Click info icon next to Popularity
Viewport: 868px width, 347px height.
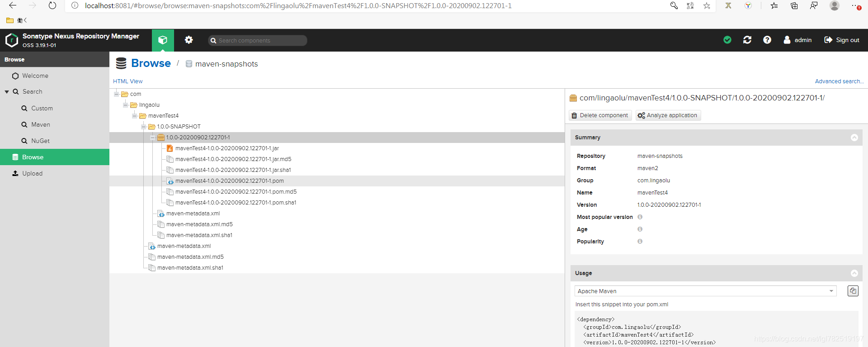640,242
